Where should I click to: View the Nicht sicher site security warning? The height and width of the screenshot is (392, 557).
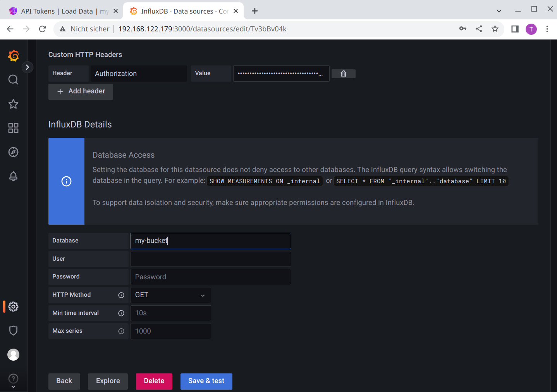coord(84,29)
